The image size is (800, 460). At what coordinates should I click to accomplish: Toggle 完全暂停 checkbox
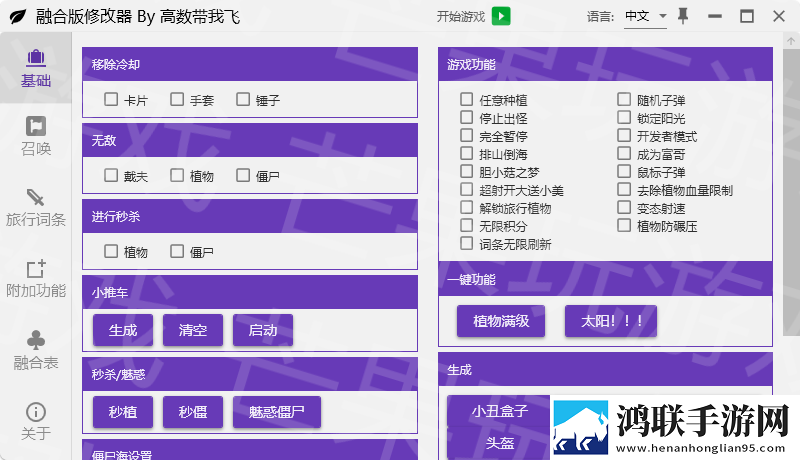466,135
